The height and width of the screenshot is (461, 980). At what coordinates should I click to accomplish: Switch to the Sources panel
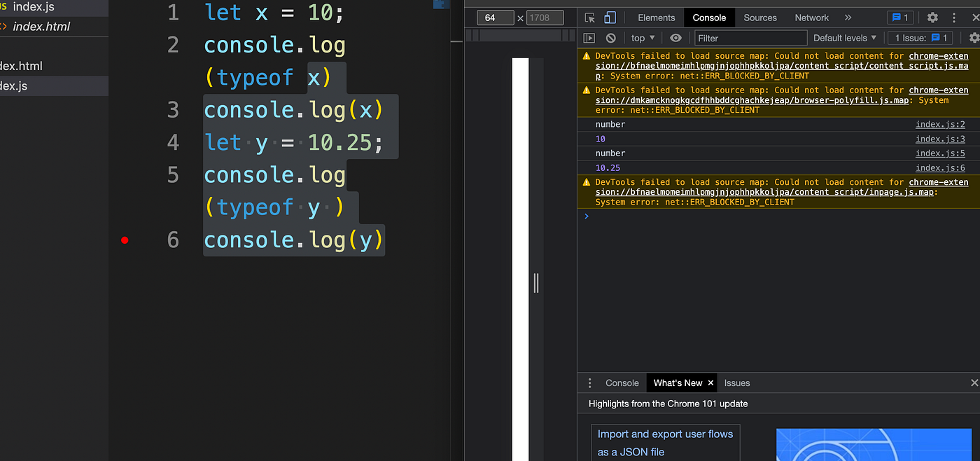point(760,18)
